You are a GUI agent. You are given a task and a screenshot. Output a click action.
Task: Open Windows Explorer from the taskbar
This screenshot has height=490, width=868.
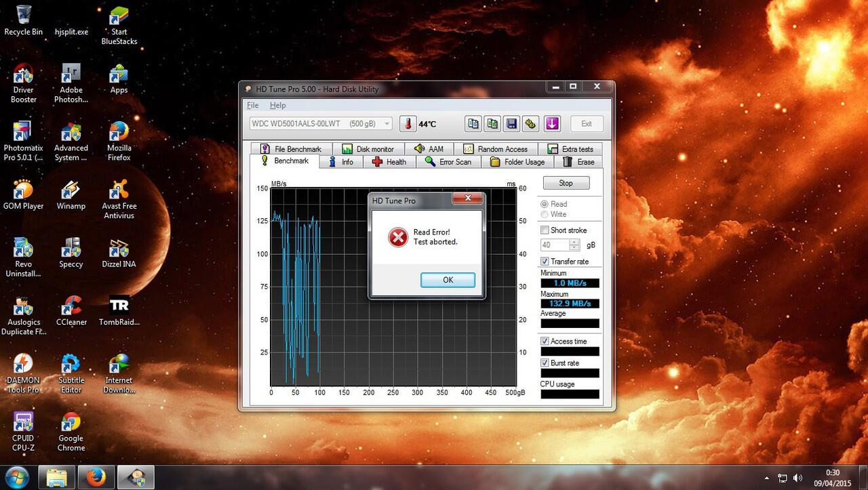[56, 478]
